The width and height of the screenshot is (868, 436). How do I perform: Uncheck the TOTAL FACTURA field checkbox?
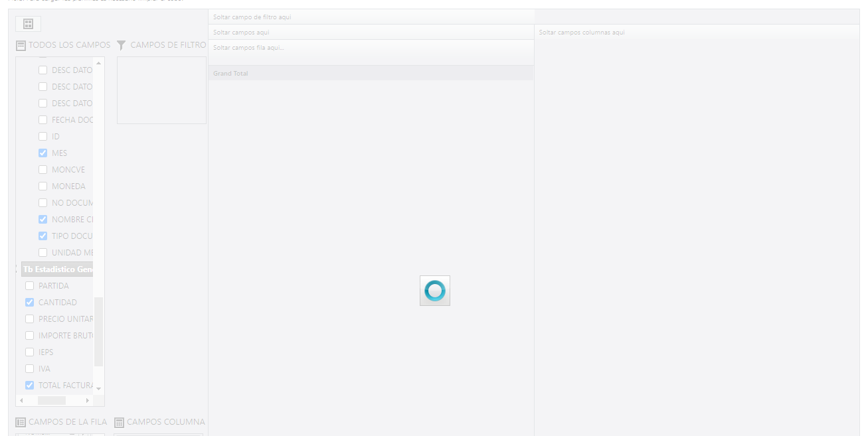coord(30,386)
